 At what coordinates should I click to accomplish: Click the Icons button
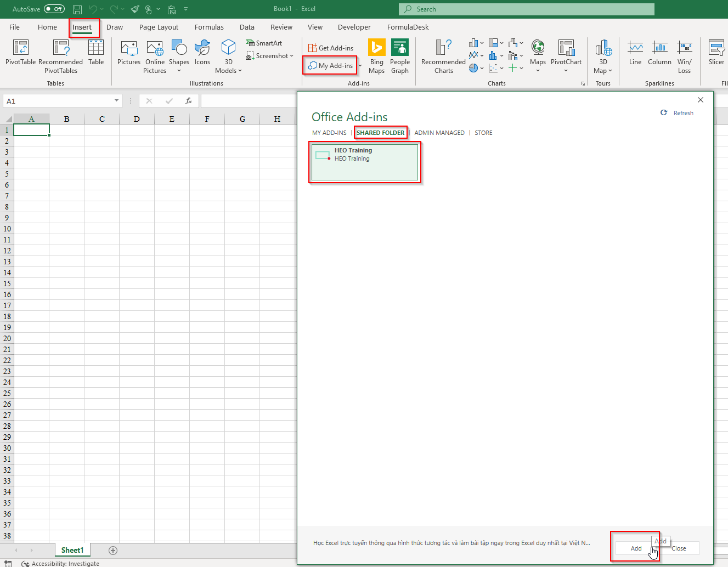pyautogui.click(x=202, y=53)
